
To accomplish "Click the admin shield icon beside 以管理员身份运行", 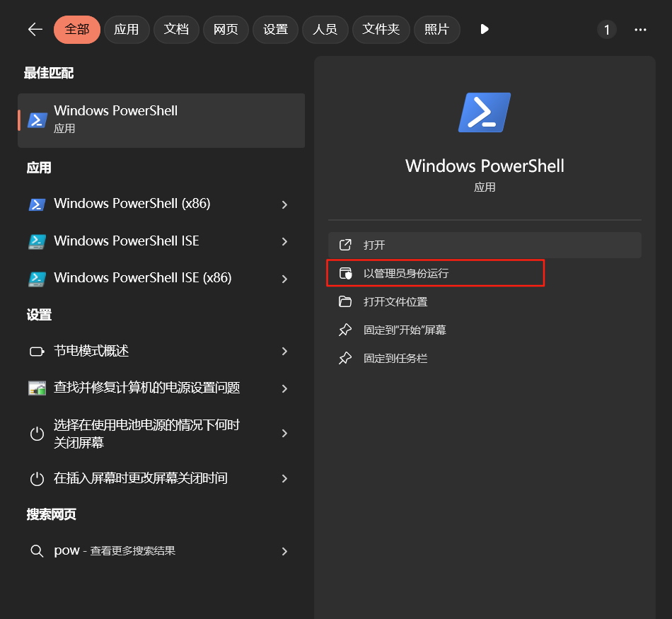I will (x=345, y=273).
